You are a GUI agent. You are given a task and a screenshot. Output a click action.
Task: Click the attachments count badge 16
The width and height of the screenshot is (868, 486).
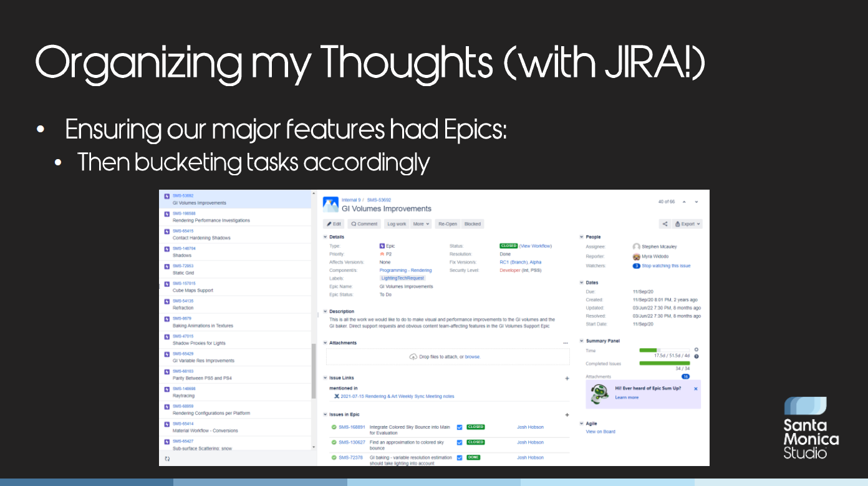point(685,377)
